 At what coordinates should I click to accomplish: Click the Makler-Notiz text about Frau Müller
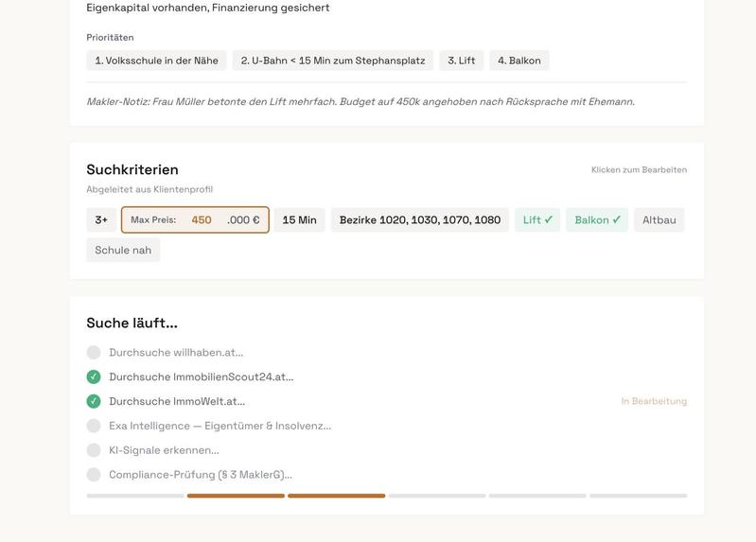pos(360,102)
